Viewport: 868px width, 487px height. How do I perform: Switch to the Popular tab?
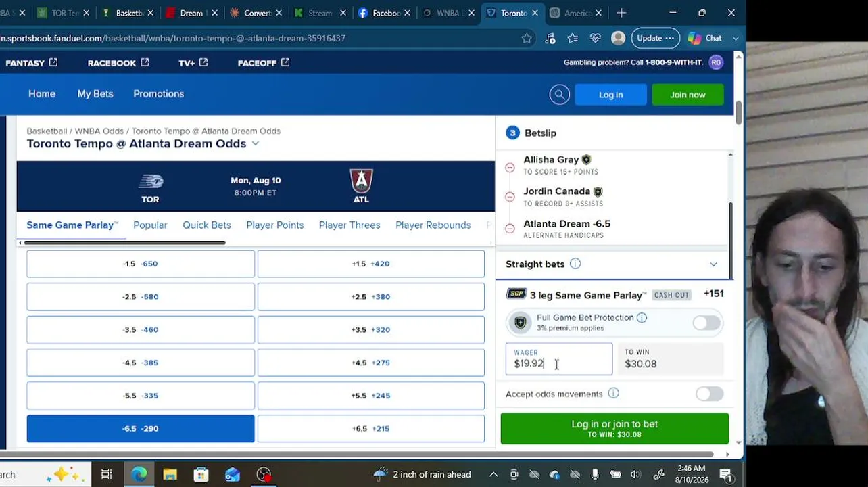(150, 225)
